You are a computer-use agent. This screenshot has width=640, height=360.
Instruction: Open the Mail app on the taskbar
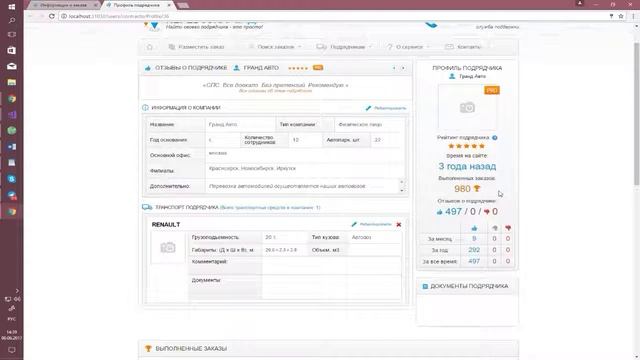(11, 66)
